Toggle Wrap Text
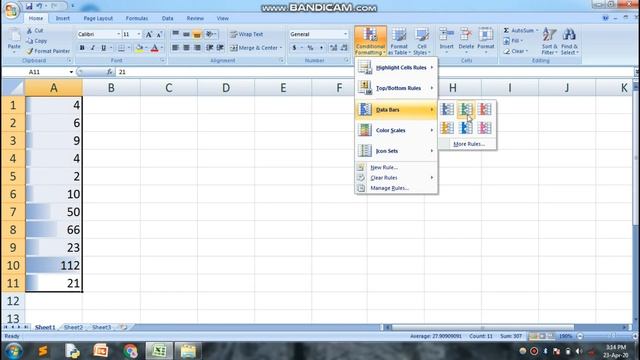640x360 pixels. tap(247, 34)
